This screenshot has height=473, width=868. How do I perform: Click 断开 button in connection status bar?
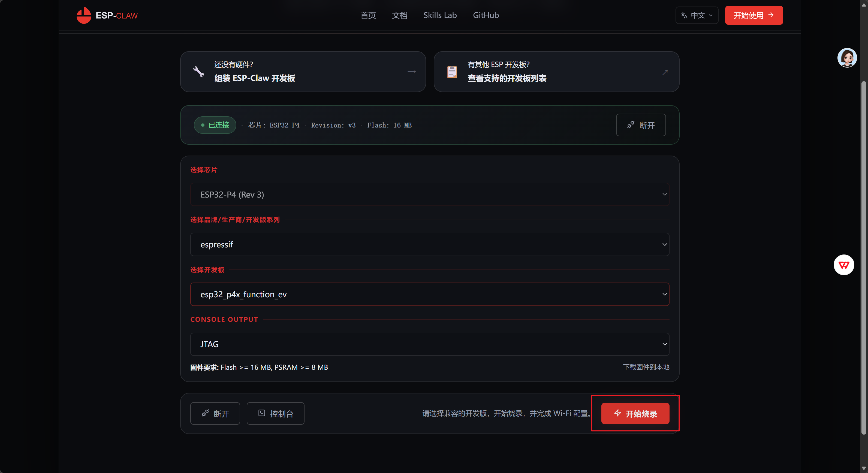641,125
